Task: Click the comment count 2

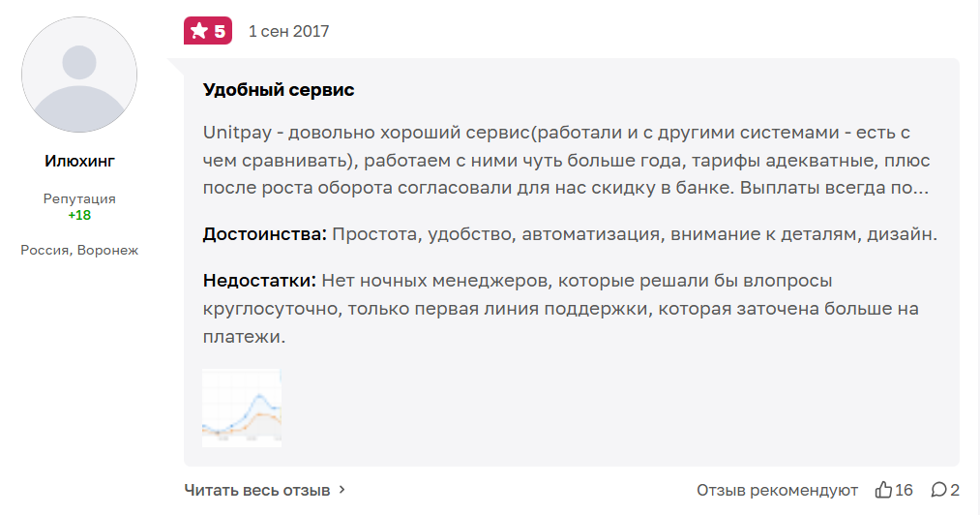Action: pyautogui.click(x=955, y=490)
